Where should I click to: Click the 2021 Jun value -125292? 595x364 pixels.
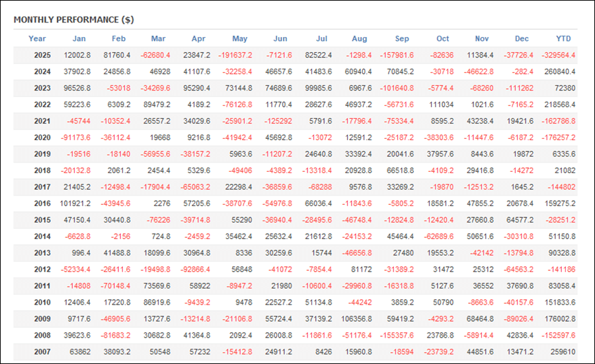(x=276, y=121)
